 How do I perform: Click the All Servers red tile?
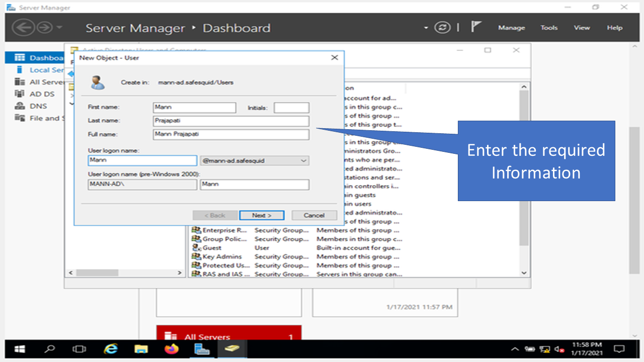coord(229,333)
